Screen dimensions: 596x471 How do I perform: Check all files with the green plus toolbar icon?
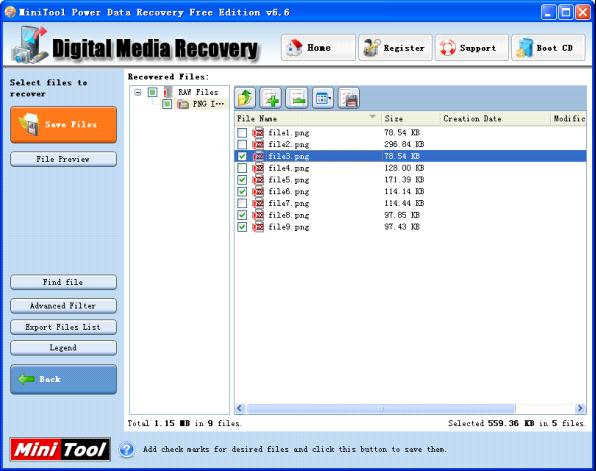point(271,98)
